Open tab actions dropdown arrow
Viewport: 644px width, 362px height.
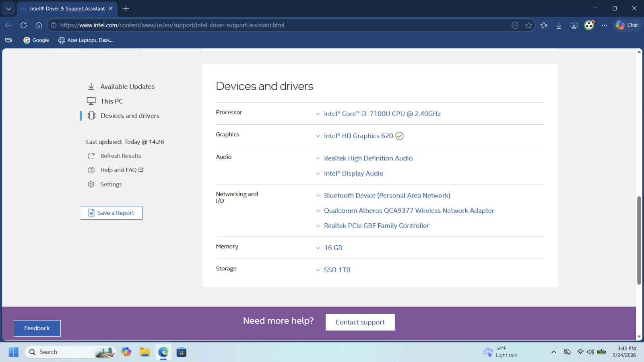[8, 8]
